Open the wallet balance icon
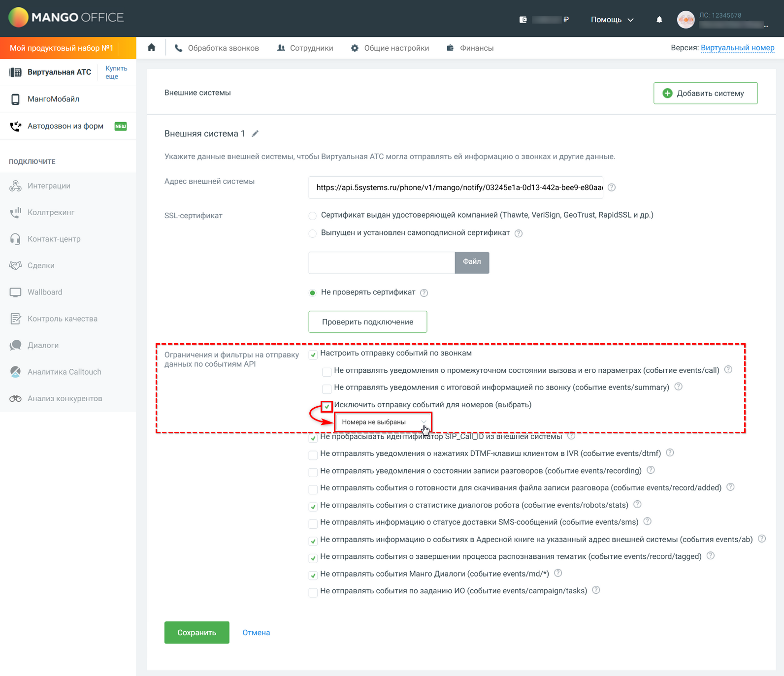The width and height of the screenshot is (784, 676). pos(523,20)
